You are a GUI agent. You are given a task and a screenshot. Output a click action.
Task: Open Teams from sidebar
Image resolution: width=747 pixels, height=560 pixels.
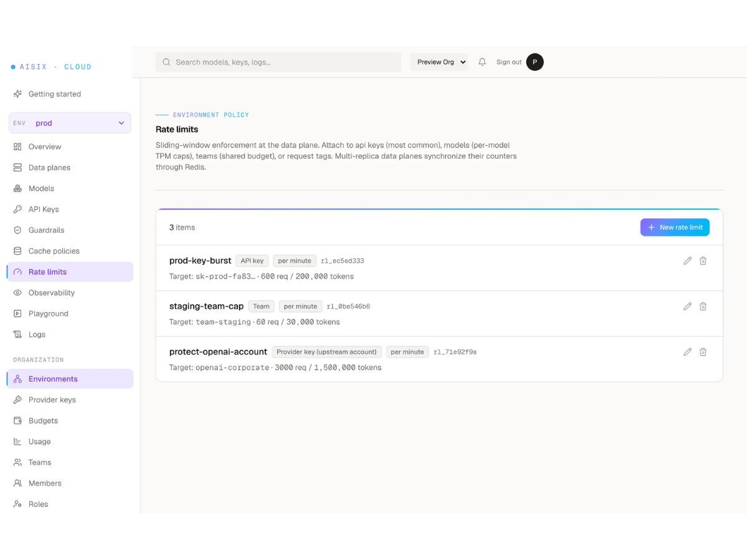tap(70, 462)
